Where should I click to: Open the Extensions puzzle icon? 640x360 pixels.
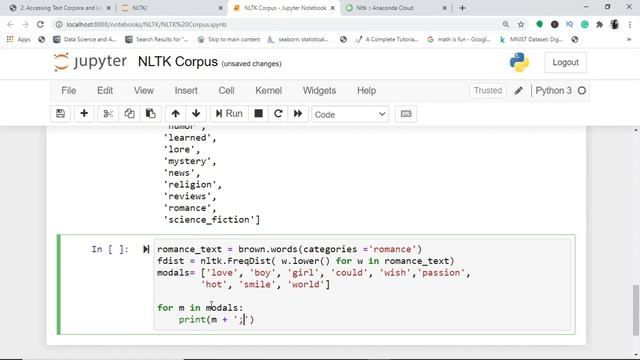(600, 24)
